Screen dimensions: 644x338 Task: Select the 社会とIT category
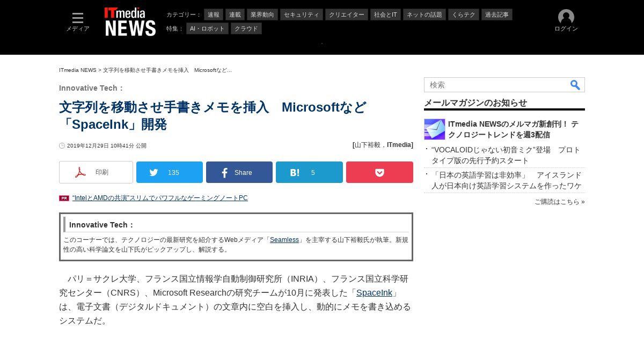[385, 14]
